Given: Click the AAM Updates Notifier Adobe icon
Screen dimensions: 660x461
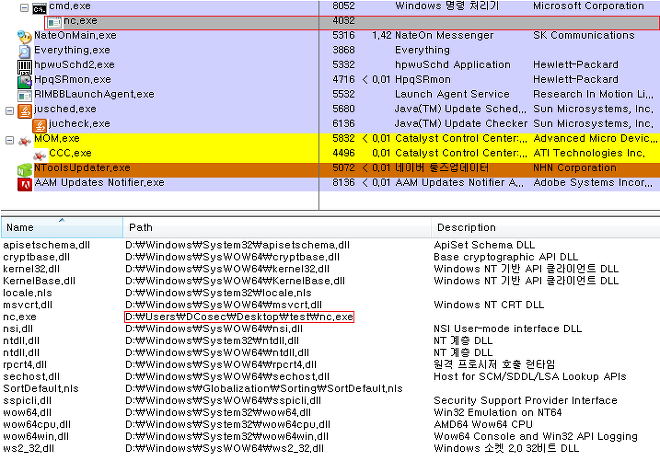Looking at the screenshot, I should click(24, 184).
